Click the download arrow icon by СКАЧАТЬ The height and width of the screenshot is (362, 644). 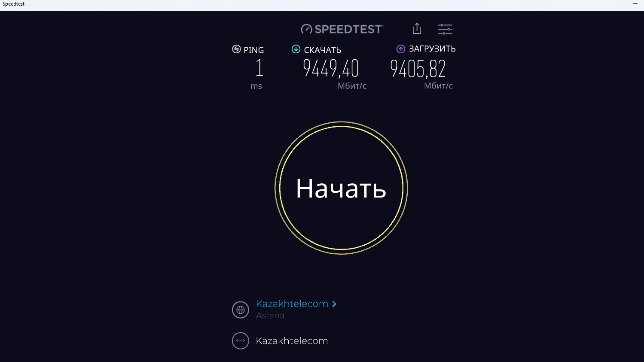coord(296,49)
